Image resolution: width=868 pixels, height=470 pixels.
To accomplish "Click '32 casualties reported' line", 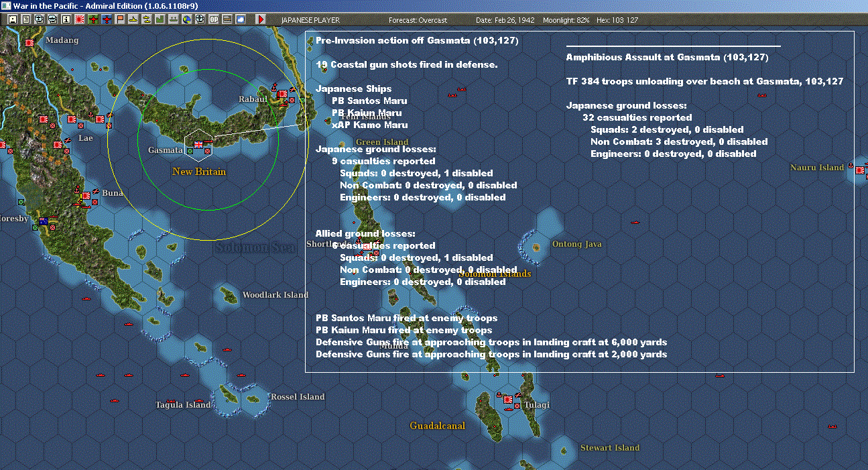I will 637,118.
